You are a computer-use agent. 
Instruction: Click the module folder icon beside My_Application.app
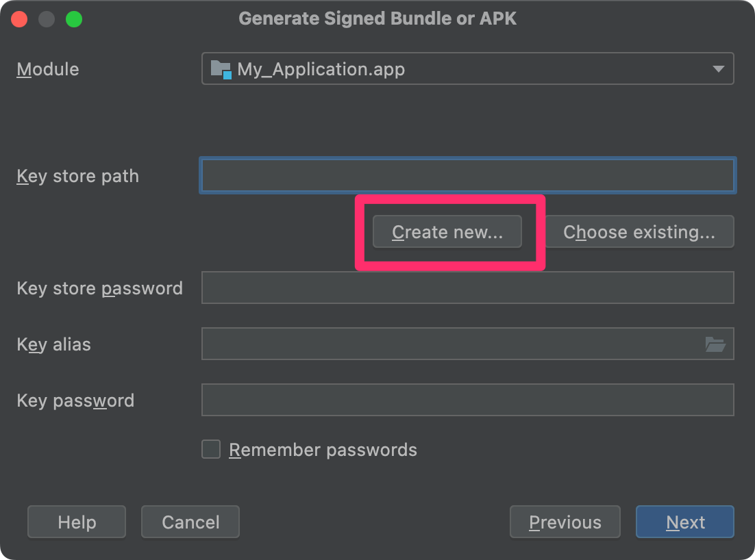tap(221, 69)
